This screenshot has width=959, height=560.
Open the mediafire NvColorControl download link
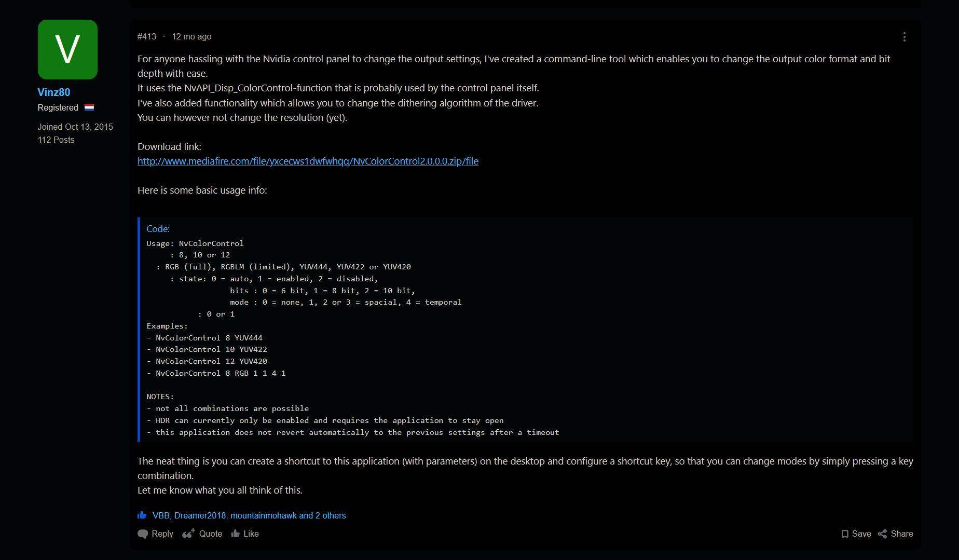308,161
